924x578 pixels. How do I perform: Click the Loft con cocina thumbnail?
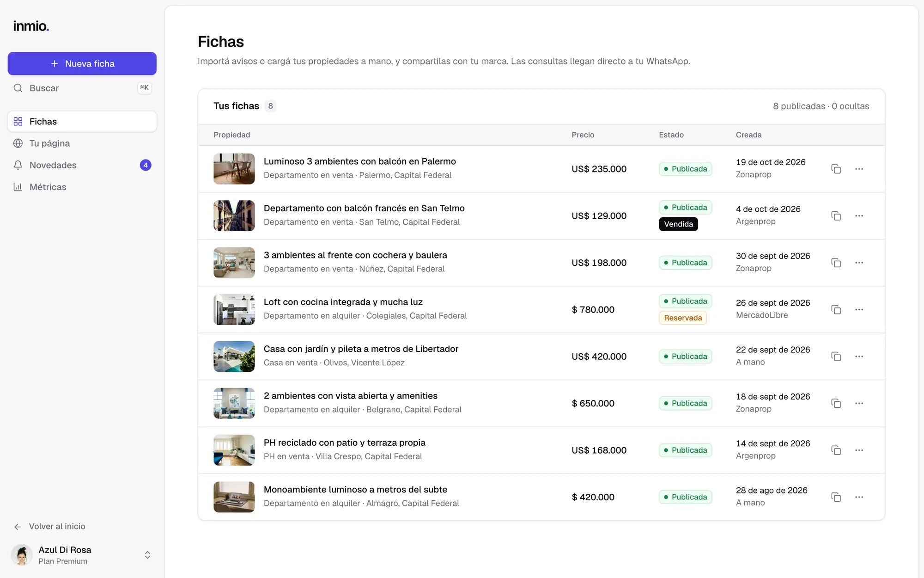234,309
